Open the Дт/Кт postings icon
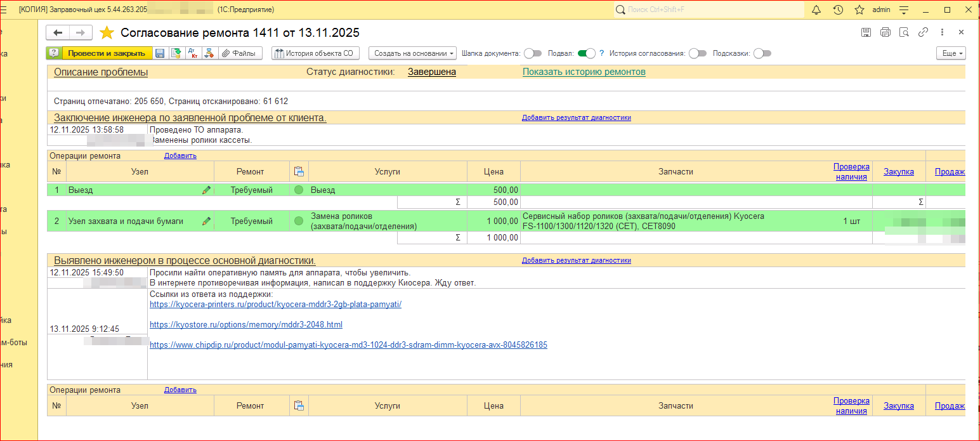The height and width of the screenshot is (441, 980). tap(192, 53)
